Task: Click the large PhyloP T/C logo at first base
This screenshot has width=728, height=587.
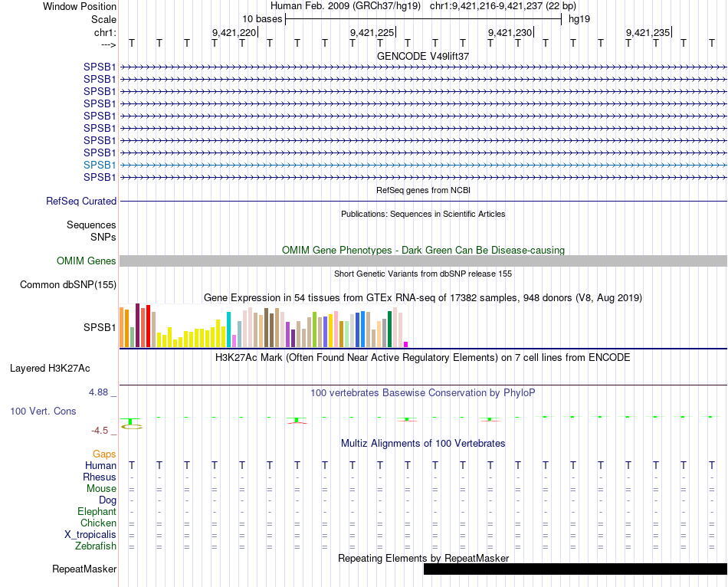Action: tap(131, 424)
